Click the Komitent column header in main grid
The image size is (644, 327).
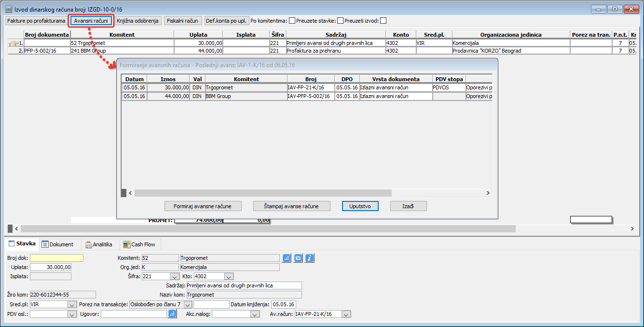pos(122,35)
